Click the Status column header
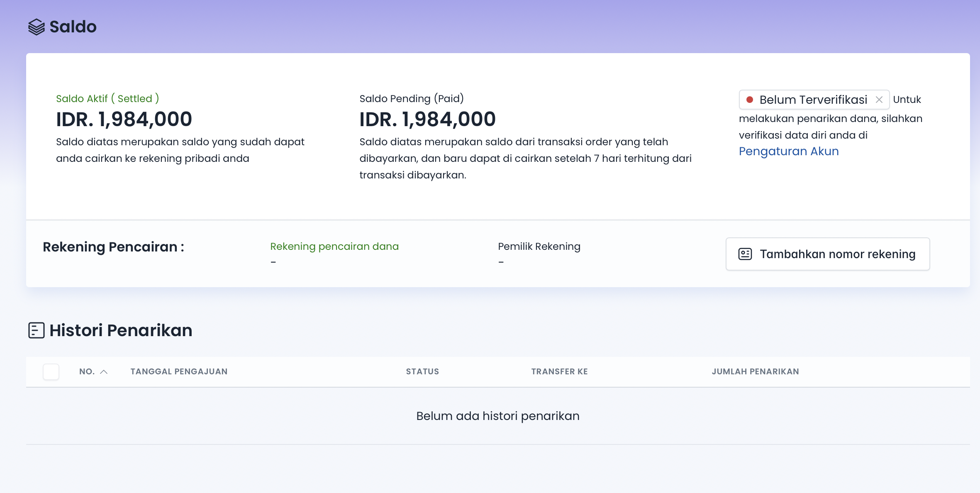 (x=422, y=372)
